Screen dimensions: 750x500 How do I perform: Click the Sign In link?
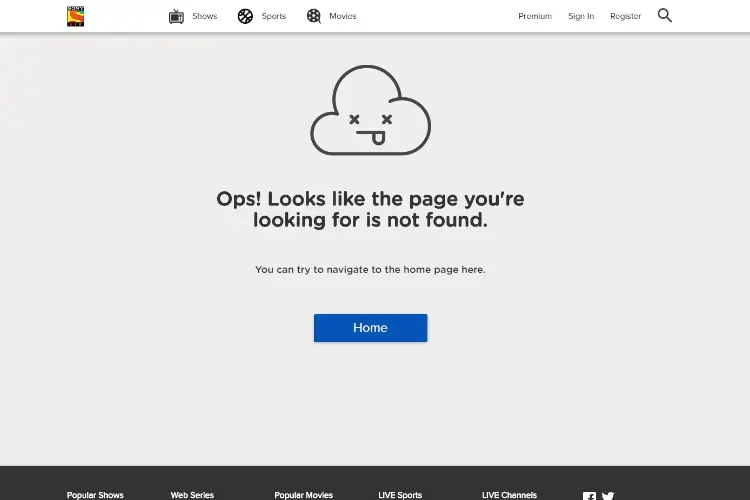[581, 16]
